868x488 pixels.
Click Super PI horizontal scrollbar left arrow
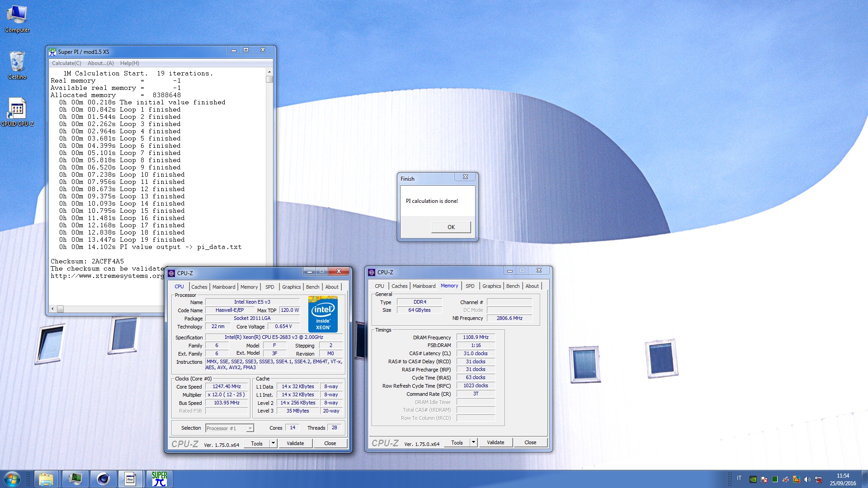pos(52,309)
